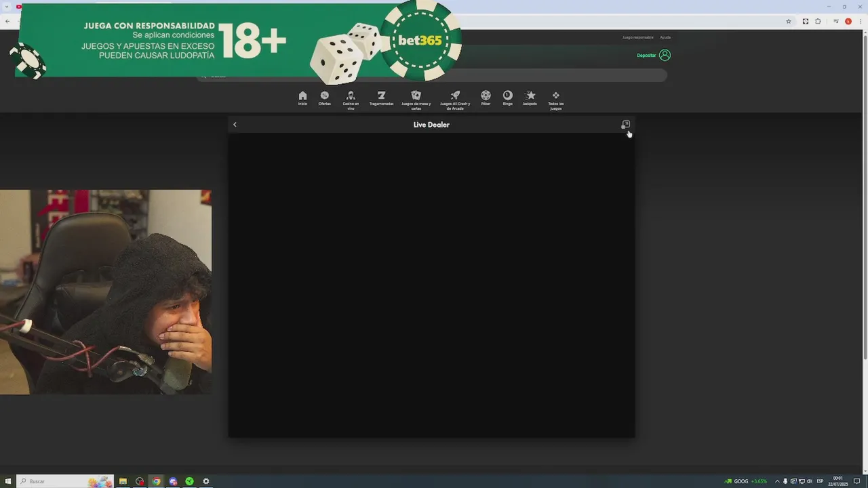Click the taskbar Buscar search box
The height and width of the screenshot is (488, 868).
pyautogui.click(x=65, y=481)
